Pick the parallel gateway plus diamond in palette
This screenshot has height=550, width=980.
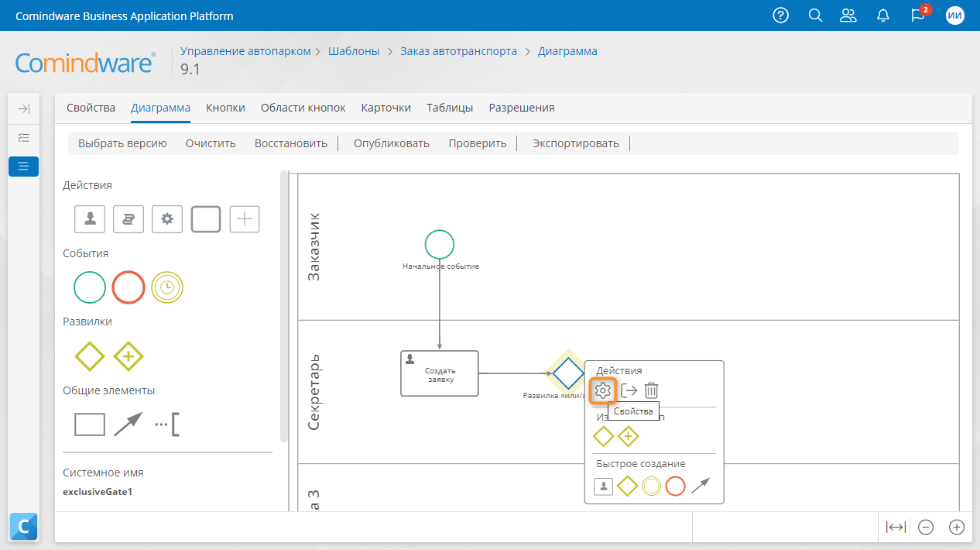click(128, 356)
